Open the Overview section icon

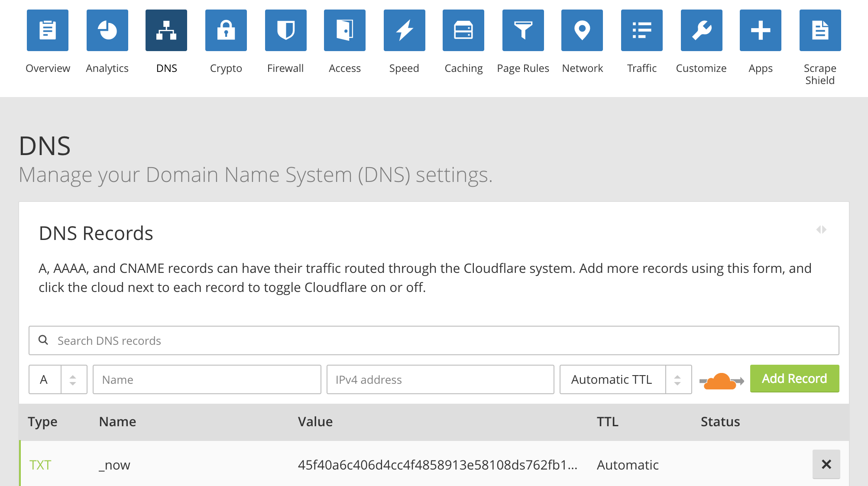48,30
